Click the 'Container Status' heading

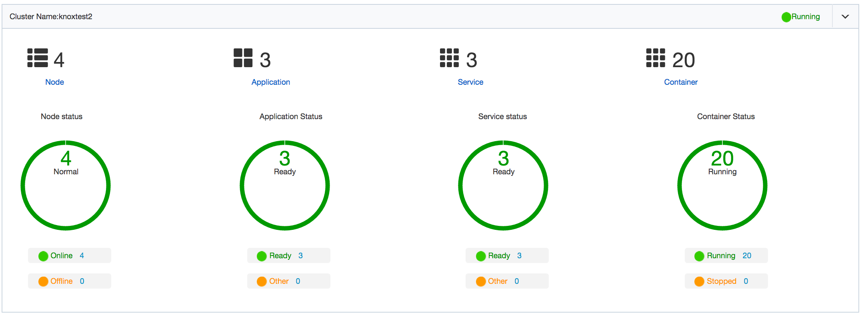pos(726,116)
